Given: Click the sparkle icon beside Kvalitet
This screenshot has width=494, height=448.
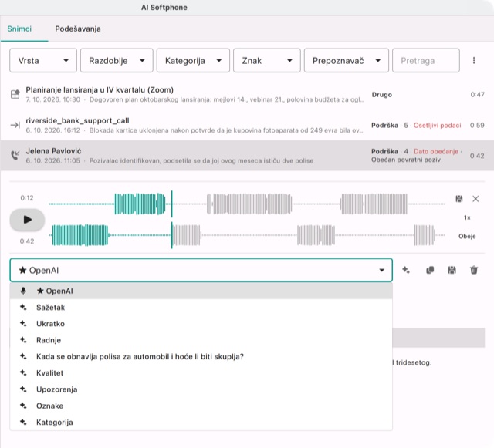Looking at the screenshot, I should (23, 372).
